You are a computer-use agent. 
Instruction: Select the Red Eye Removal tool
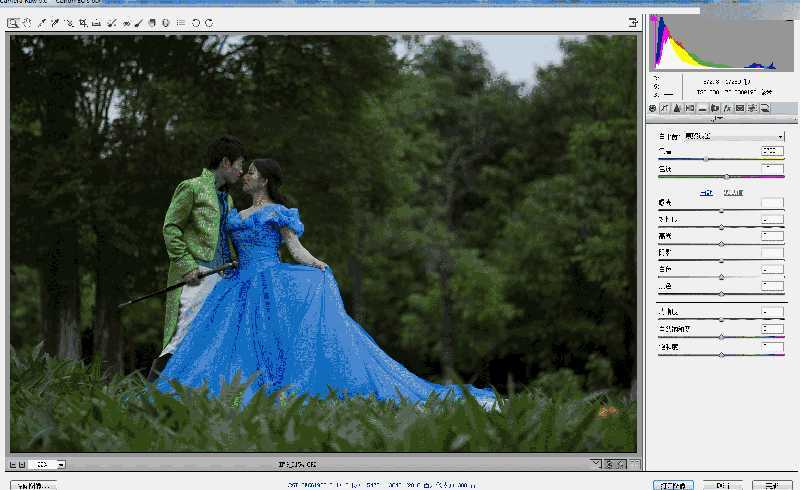126,23
